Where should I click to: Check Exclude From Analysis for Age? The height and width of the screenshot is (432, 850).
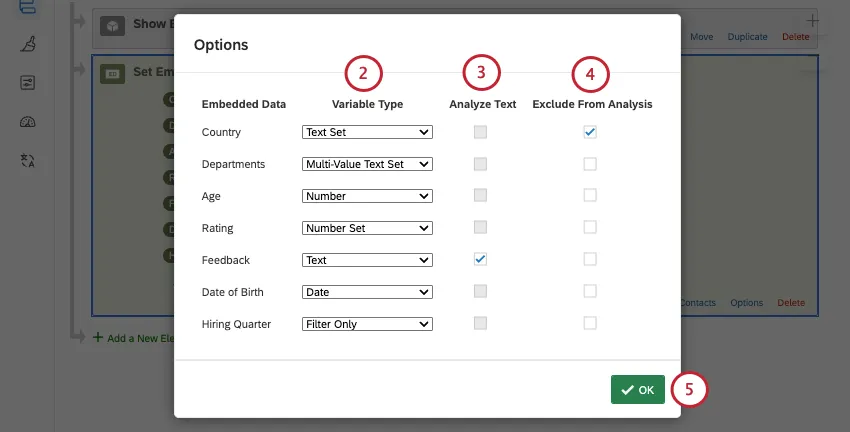point(590,195)
